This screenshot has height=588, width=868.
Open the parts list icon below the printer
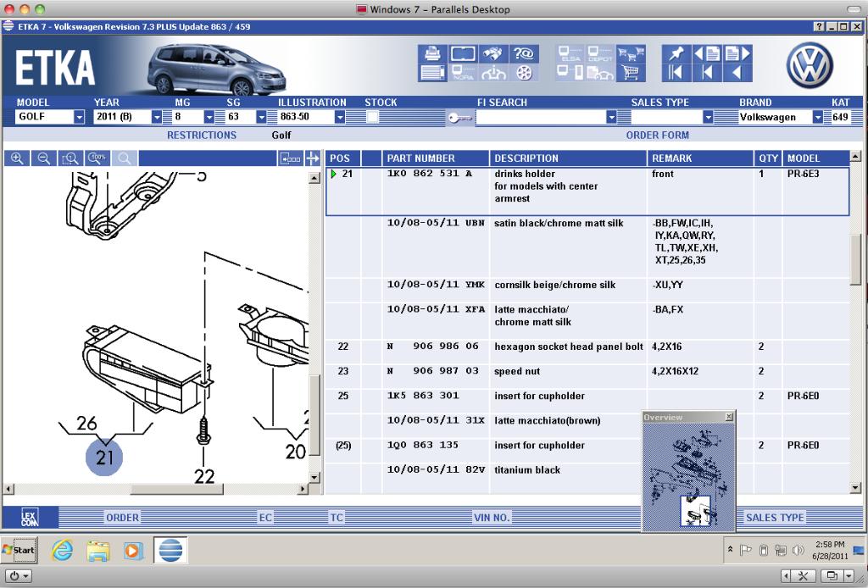432,73
